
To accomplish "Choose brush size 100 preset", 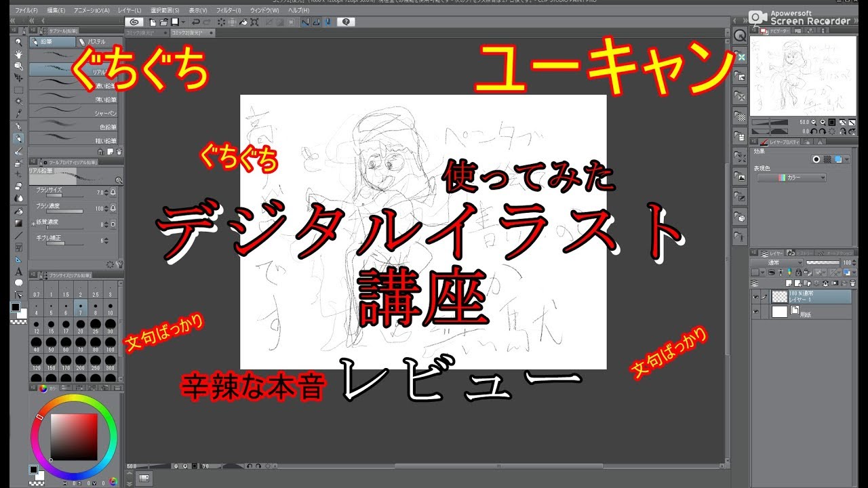I will 110,344.
